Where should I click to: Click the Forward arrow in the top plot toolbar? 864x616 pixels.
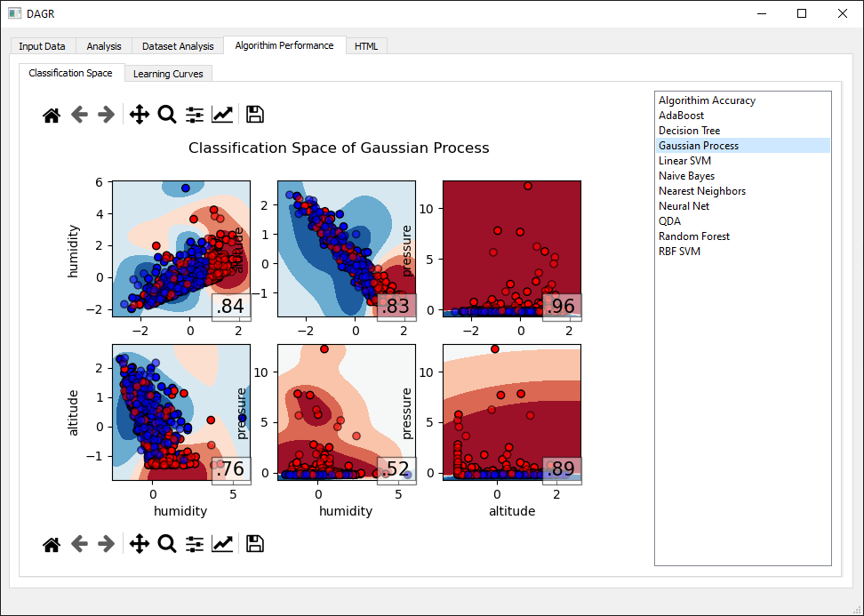[106, 115]
